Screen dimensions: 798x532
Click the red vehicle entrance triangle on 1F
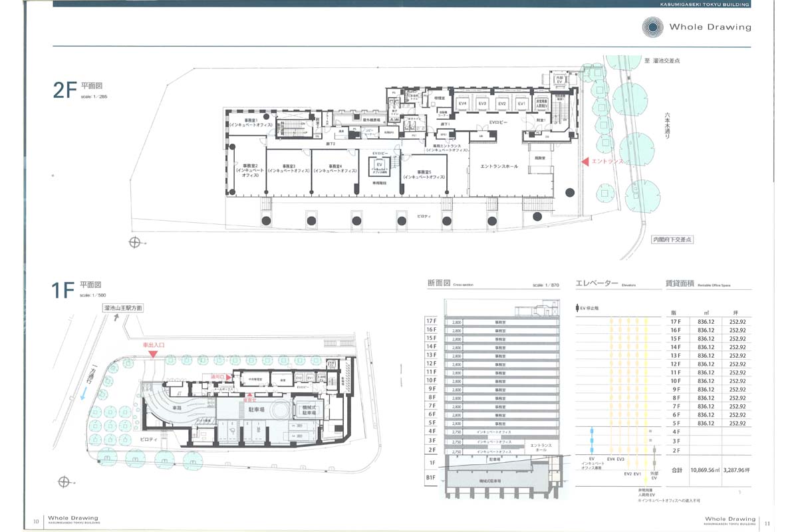[x=154, y=355]
